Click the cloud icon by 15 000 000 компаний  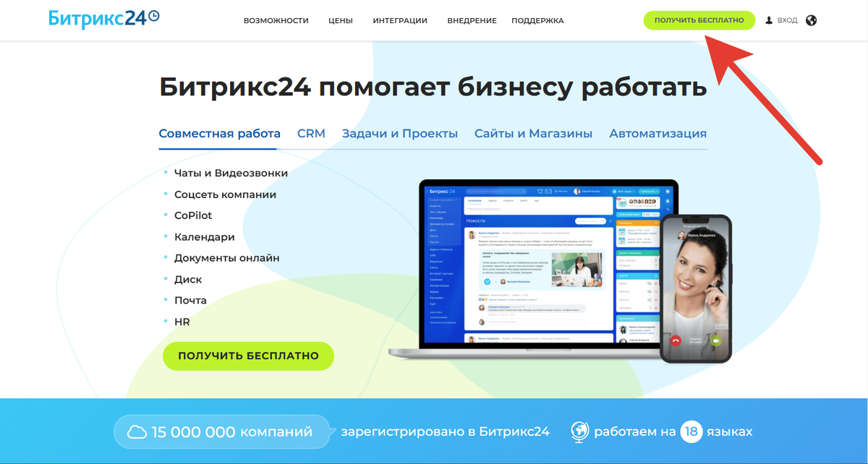pos(136,432)
